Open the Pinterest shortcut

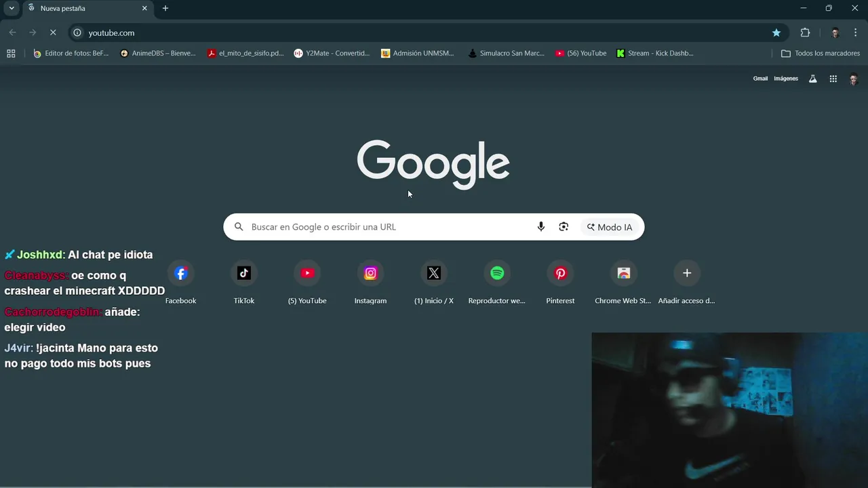(x=560, y=283)
